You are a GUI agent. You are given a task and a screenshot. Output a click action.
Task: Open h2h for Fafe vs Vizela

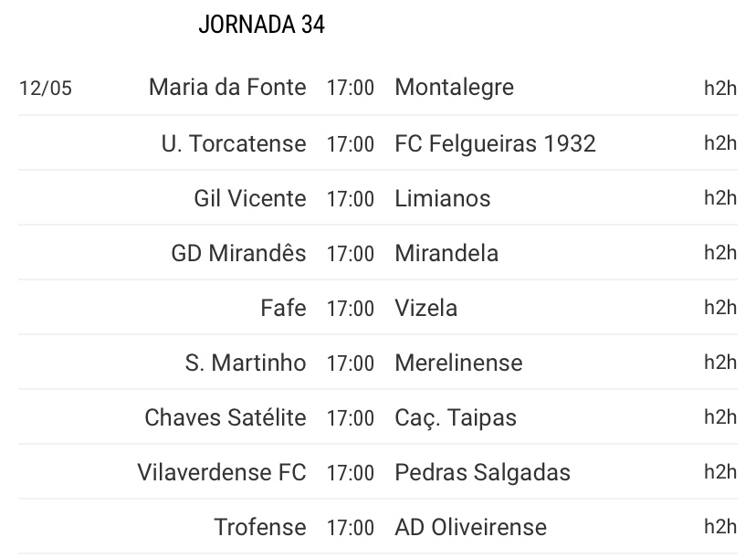coord(720,307)
